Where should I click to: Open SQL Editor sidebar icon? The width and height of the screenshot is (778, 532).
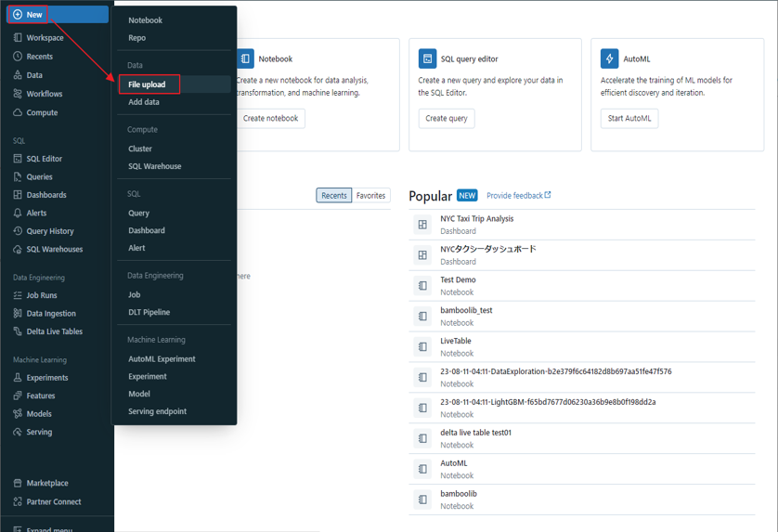[18, 159]
